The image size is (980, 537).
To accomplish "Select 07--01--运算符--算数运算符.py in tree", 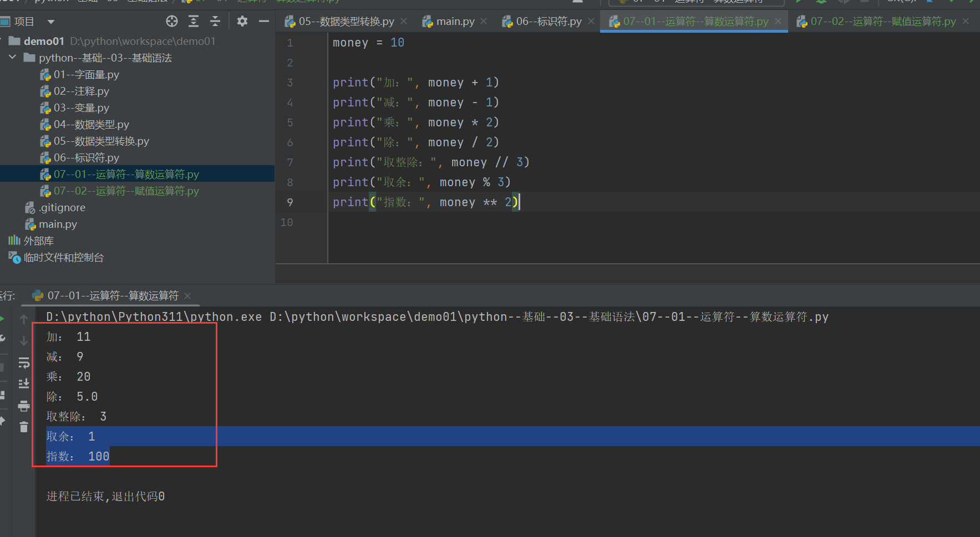I will (x=126, y=175).
